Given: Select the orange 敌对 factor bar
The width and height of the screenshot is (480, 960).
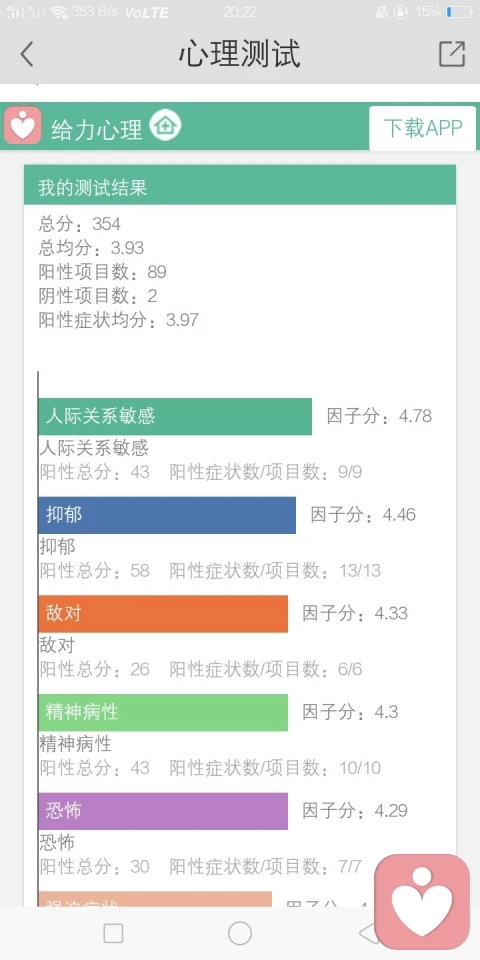Looking at the screenshot, I should pyautogui.click(x=163, y=613).
